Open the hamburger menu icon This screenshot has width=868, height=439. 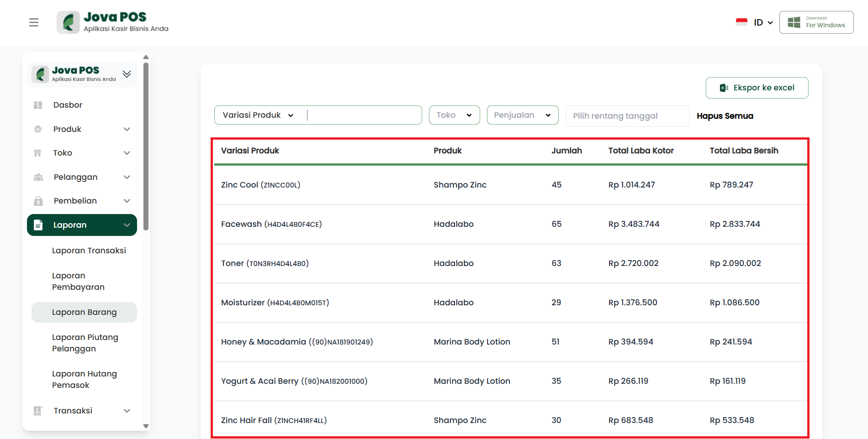(x=34, y=22)
